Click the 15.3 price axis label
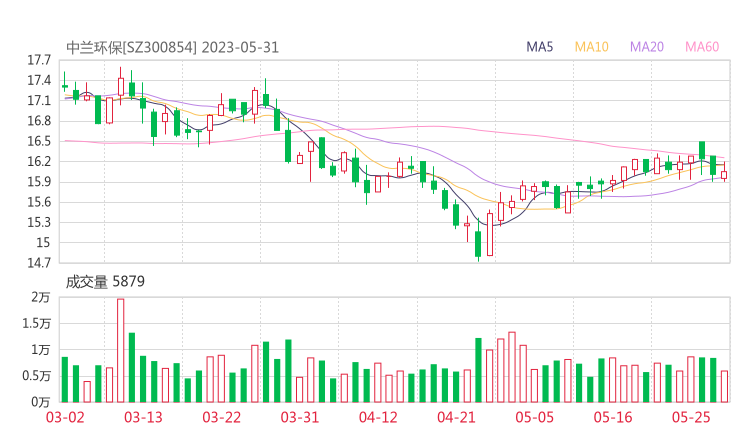Viewport: 740px width, 440px height. (39, 222)
